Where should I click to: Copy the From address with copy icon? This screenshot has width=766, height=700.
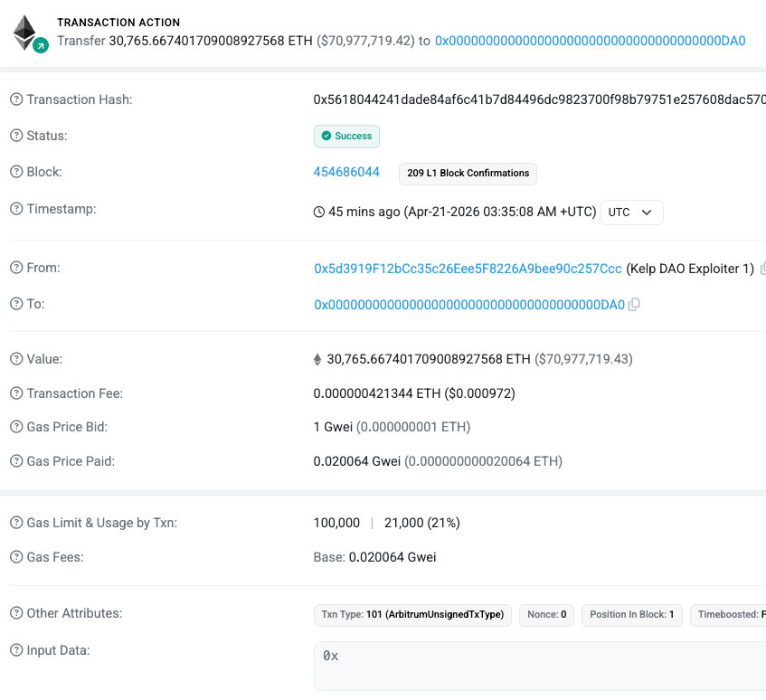click(763, 269)
